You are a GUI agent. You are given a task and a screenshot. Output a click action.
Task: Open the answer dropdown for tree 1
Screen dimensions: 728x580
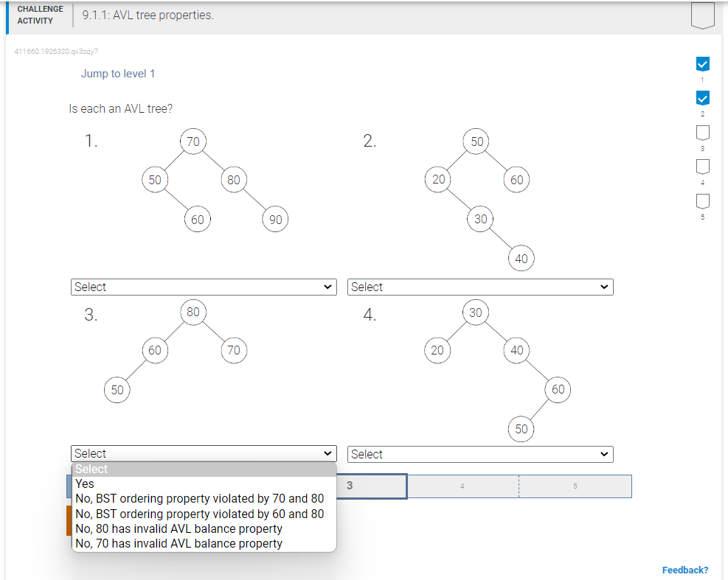click(x=204, y=287)
